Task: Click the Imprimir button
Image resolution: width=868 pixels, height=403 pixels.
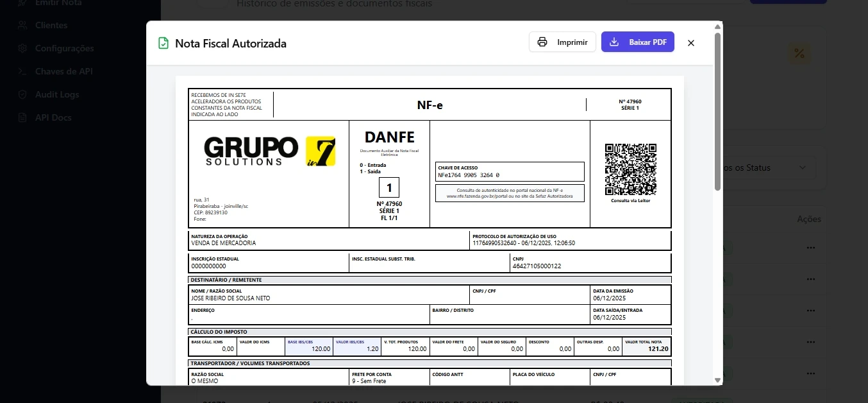Action: [562, 42]
